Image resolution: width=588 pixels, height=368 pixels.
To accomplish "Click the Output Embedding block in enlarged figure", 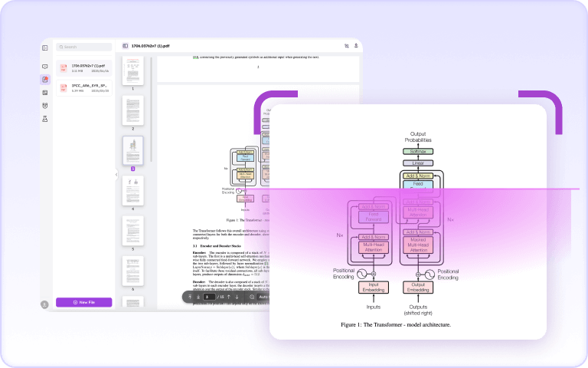I will [x=418, y=287].
